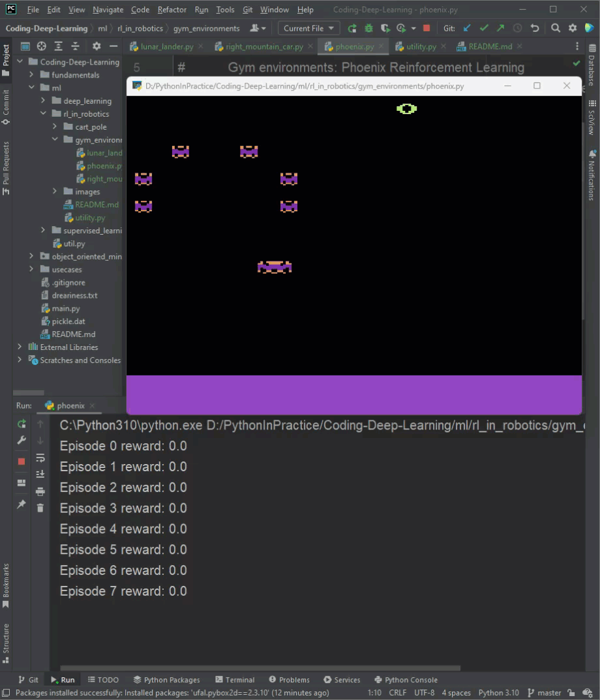Open Code With Me user dropdown
This screenshot has width=600, height=700.
[258, 28]
